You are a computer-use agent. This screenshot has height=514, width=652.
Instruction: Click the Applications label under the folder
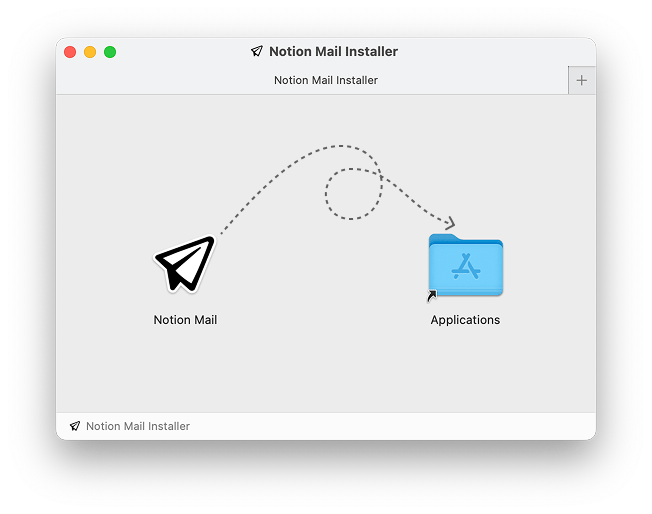click(465, 320)
